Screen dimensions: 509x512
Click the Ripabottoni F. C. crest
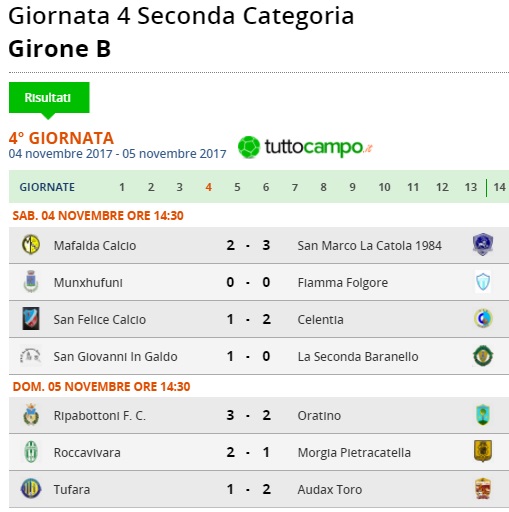point(31,415)
